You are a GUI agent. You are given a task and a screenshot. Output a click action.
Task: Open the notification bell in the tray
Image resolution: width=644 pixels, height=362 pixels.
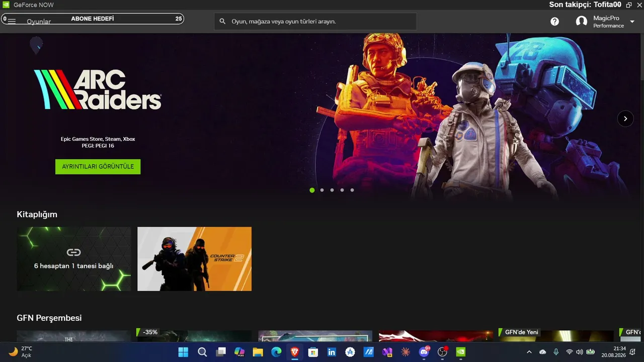pyautogui.click(x=633, y=352)
